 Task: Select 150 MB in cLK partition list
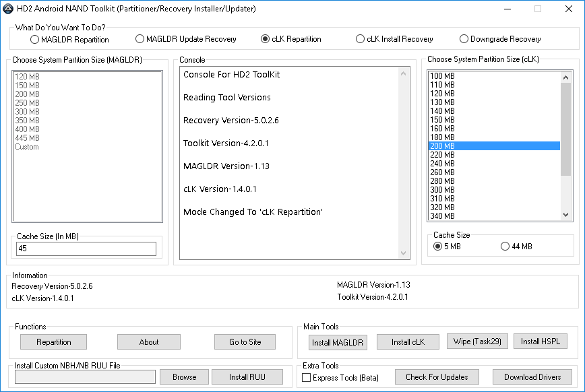point(494,120)
